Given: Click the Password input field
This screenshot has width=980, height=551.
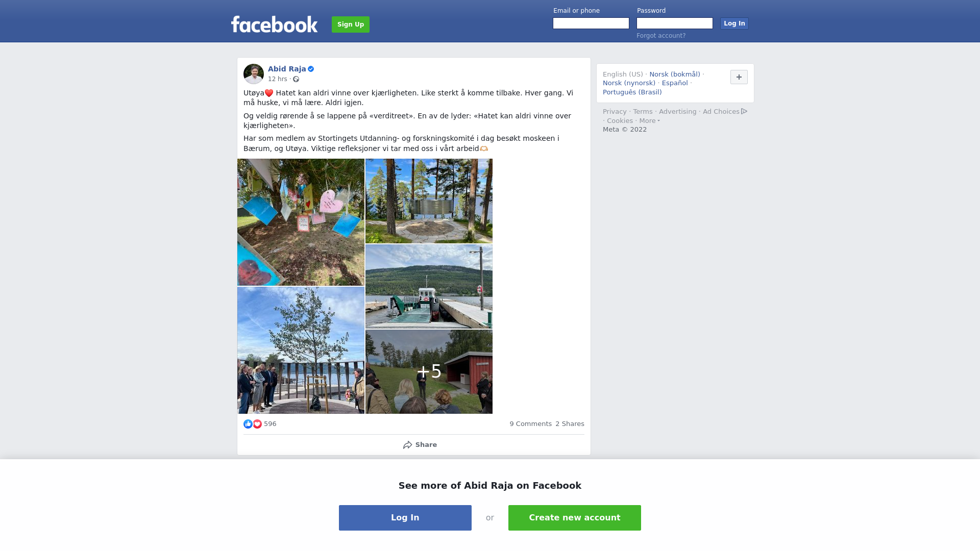Looking at the screenshot, I should click(x=675, y=23).
